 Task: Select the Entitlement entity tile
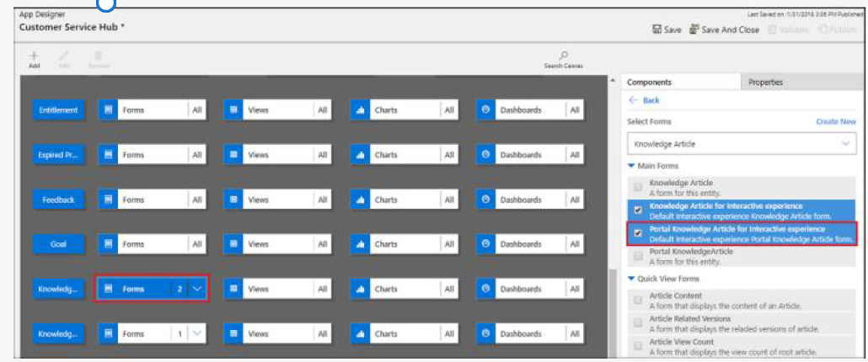(59, 110)
